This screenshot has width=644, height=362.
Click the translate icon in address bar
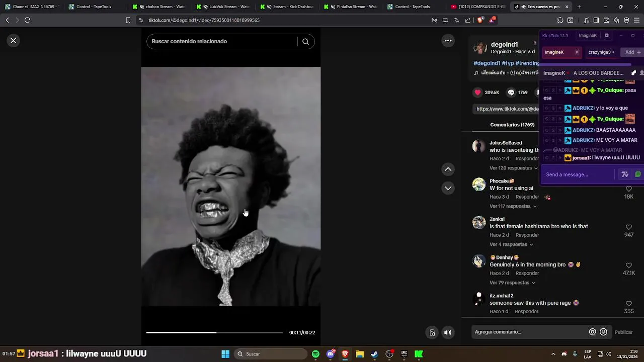(x=456, y=20)
